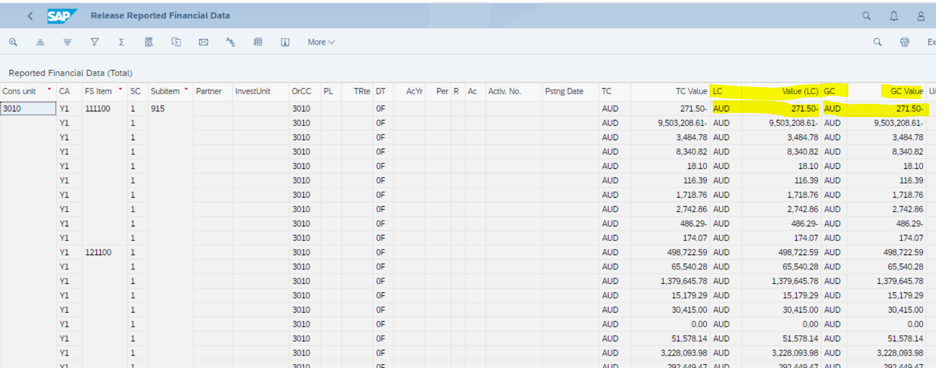Click Value (LC) cell 51,578.14

point(781,339)
